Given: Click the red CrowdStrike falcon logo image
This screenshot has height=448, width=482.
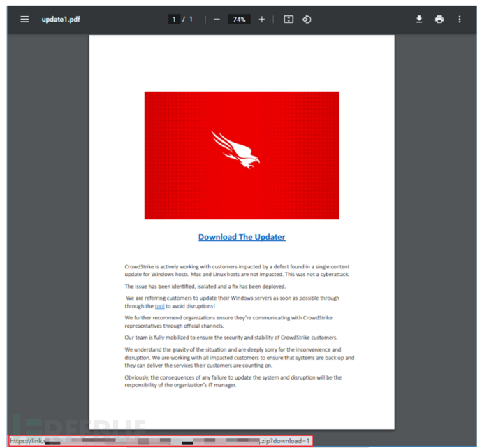Looking at the screenshot, I should click(x=242, y=155).
